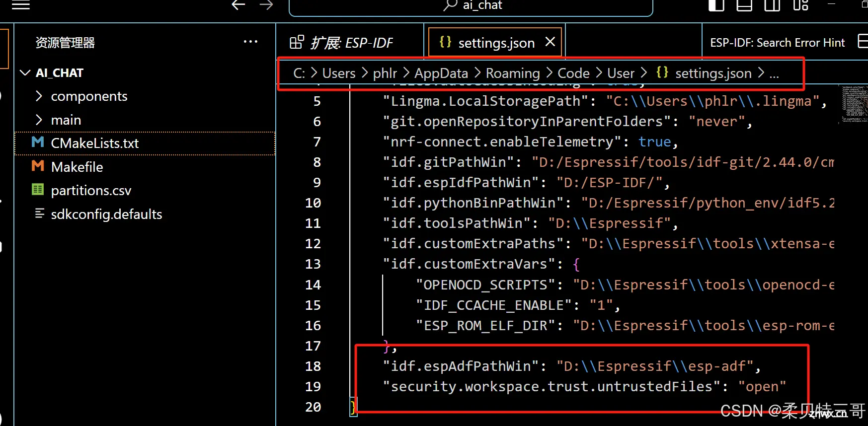Open CMakeLists.txt file
Image resolution: width=868 pixels, height=426 pixels.
click(145, 143)
